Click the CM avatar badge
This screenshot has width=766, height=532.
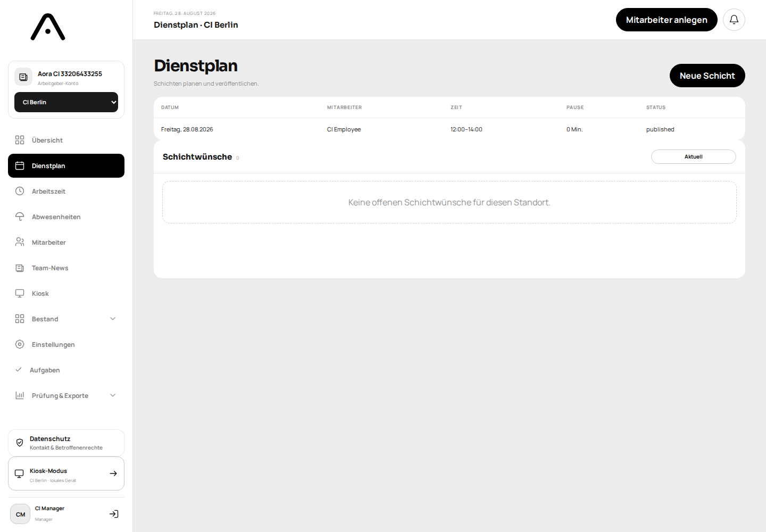pyautogui.click(x=20, y=514)
